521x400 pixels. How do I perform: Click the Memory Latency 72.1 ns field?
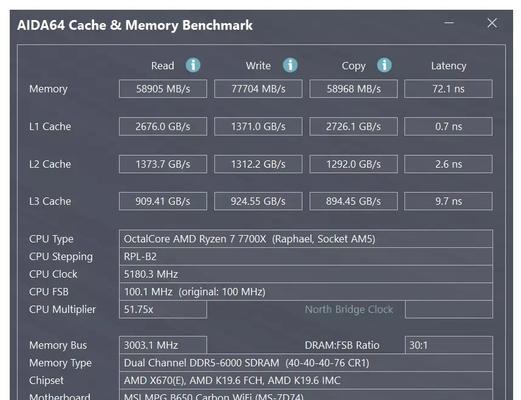coord(448,89)
